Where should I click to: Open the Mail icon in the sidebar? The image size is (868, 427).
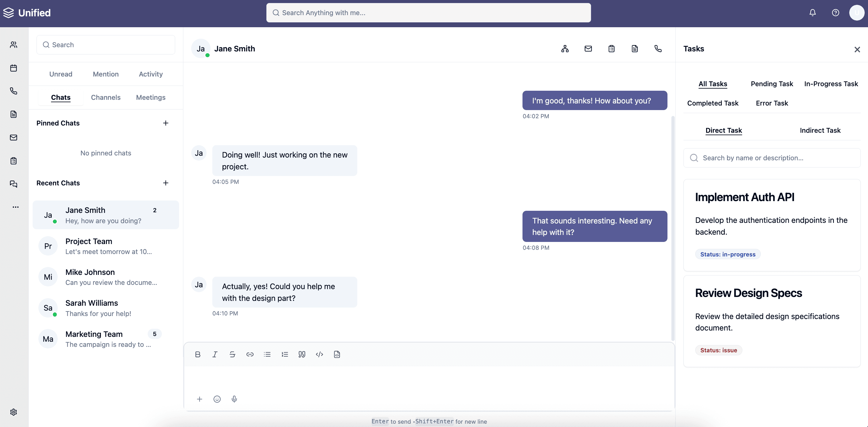[x=13, y=137]
